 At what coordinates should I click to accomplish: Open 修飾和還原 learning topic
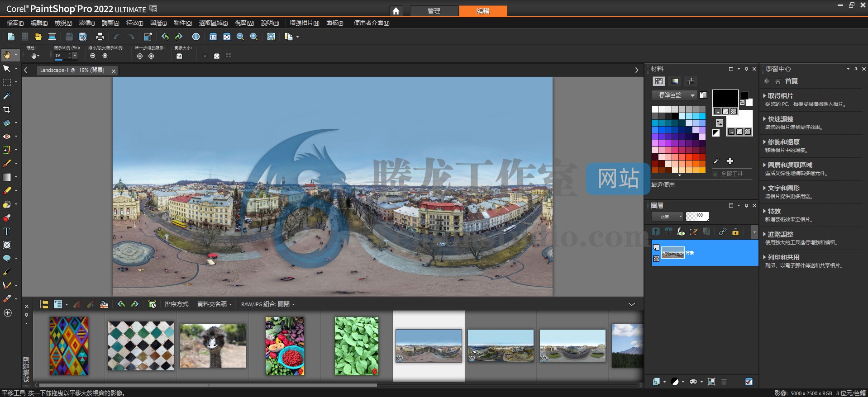[x=783, y=142]
